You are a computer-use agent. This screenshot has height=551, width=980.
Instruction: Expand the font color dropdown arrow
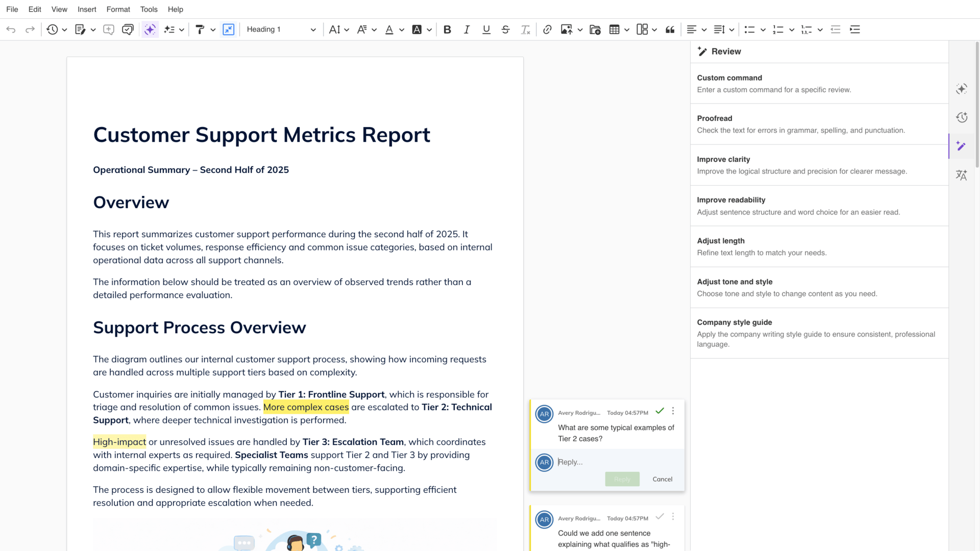tap(402, 30)
